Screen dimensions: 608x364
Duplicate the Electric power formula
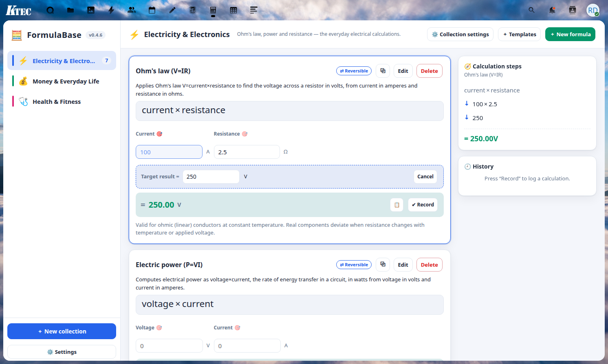383,265
